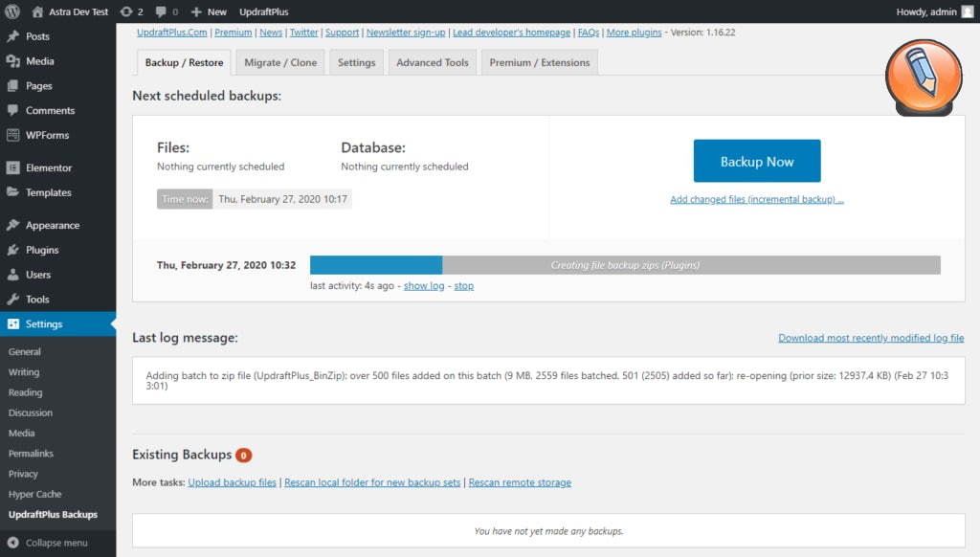Open Media settings submenu item
This screenshot has width=980, height=557.
click(21, 434)
